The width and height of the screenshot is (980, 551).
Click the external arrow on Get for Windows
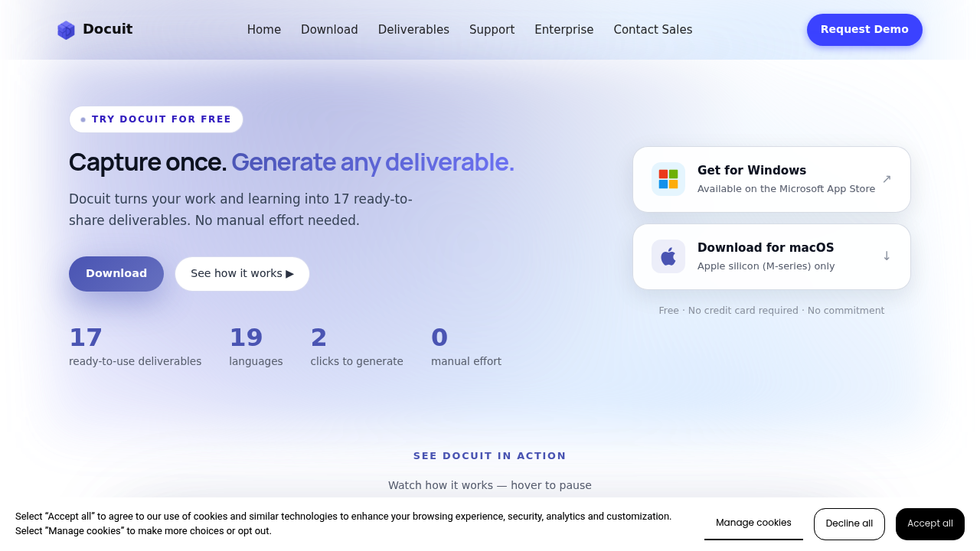[x=887, y=179]
